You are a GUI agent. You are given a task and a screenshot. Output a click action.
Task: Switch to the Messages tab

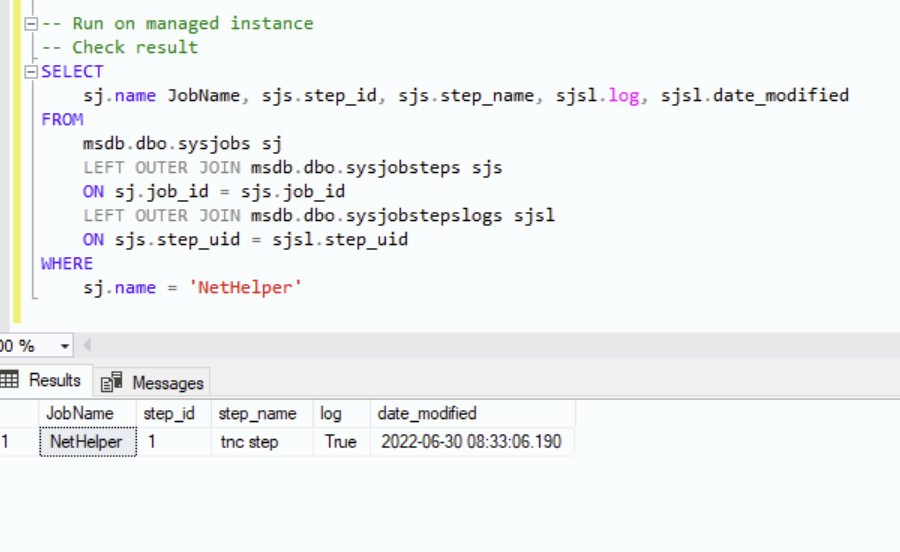(x=152, y=382)
